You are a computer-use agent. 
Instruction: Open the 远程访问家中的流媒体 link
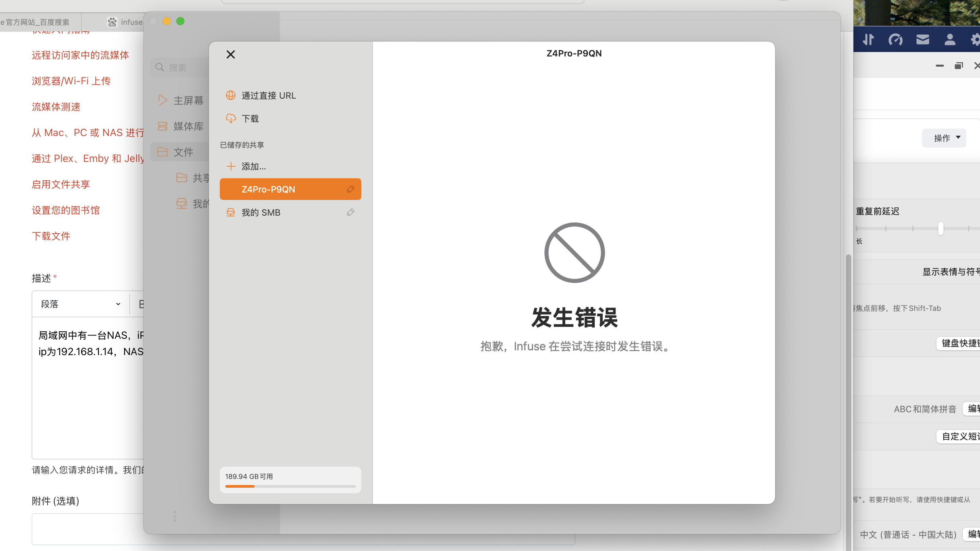pyautogui.click(x=80, y=55)
